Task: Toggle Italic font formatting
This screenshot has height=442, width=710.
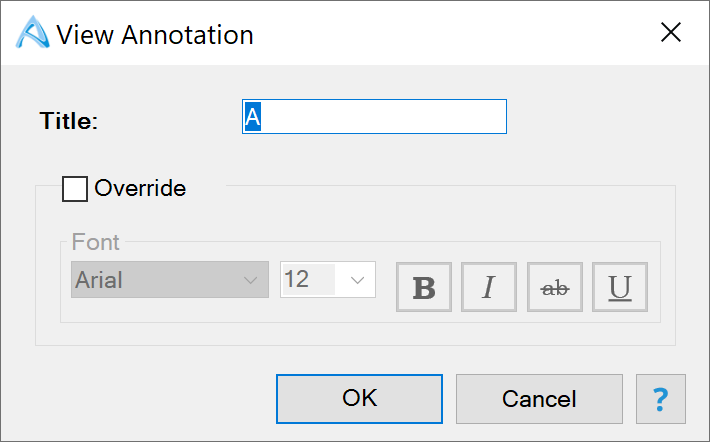Action: (x=489, y=287)
